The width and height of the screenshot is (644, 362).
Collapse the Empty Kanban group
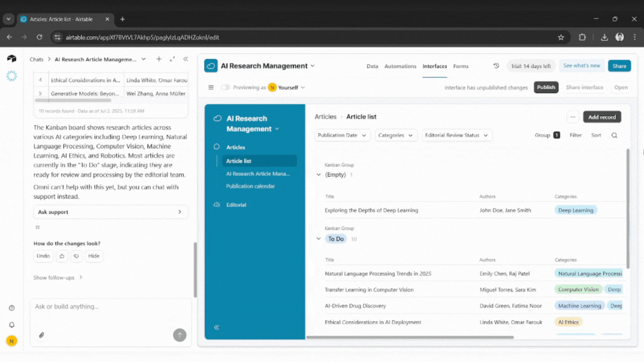[318, 174]
